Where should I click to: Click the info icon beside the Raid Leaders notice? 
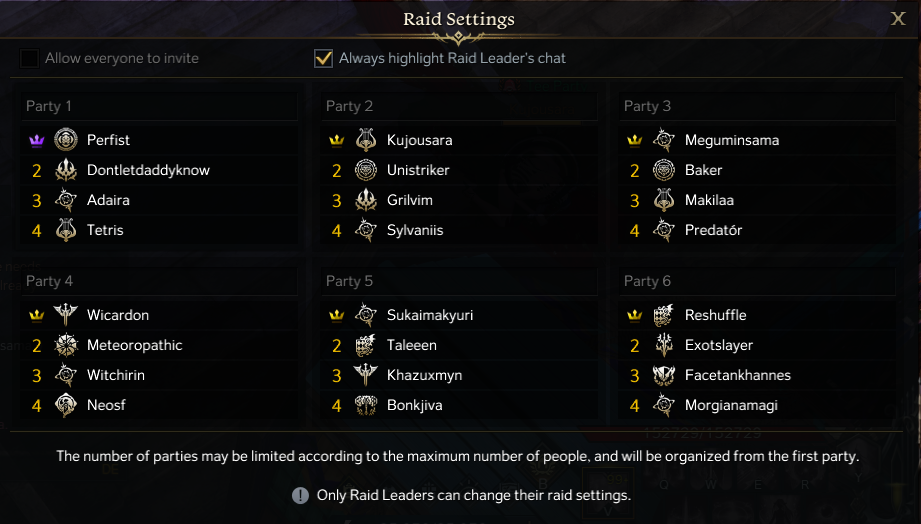pyautogui.click(x=300, y=495)
